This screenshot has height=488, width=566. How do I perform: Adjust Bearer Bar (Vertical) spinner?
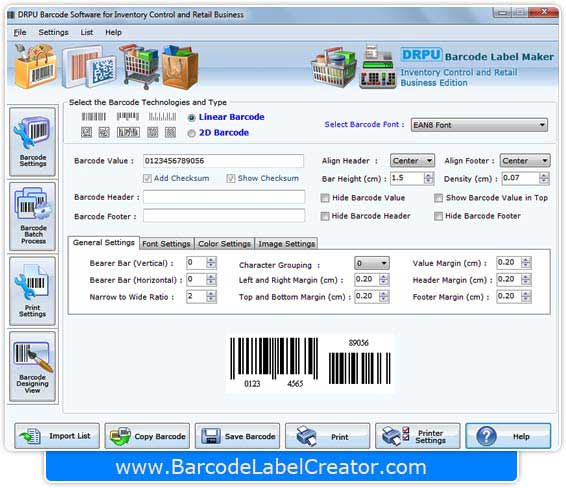pyautogui.click(x=212, y=263)
